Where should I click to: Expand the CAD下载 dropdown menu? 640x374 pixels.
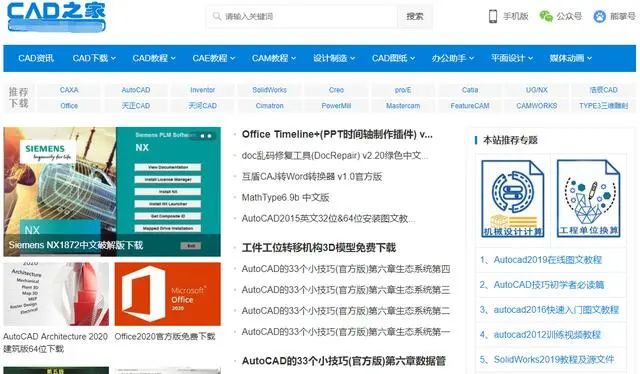click(x=94, y=58)
